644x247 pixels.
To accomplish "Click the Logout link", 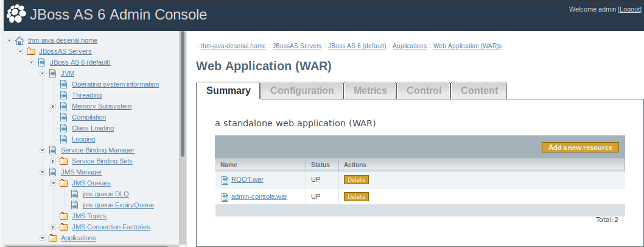I will tap(629, 9).
